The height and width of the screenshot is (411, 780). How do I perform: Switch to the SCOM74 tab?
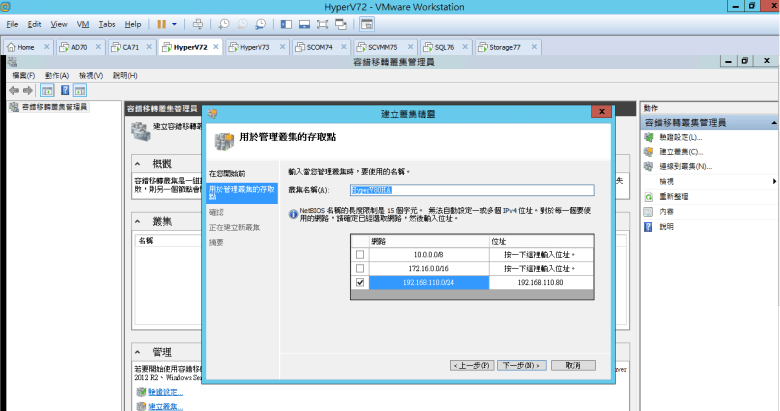[319, 47]
